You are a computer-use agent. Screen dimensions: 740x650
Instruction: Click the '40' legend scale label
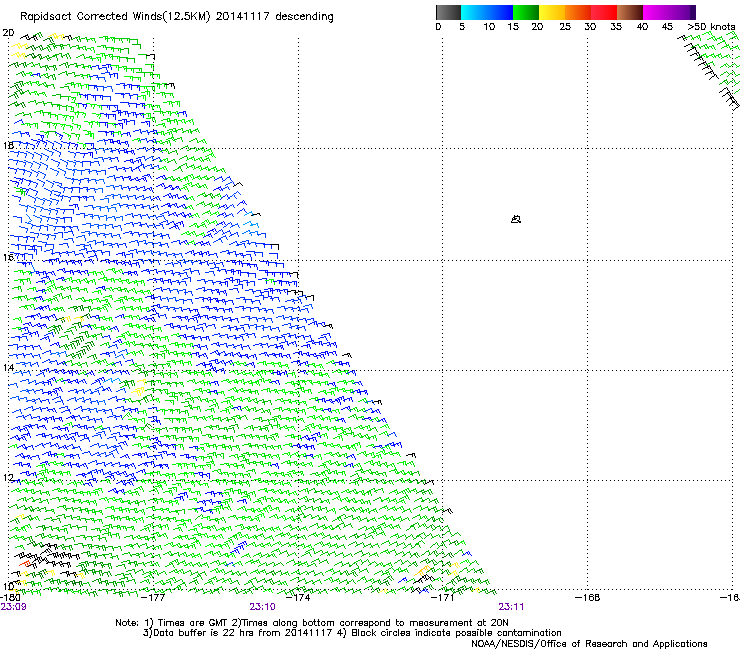click(642, 27)
